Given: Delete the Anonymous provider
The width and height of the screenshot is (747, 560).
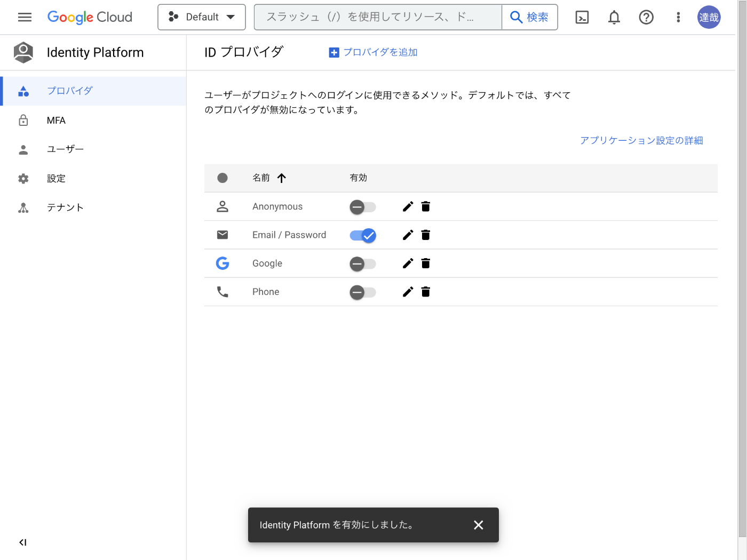Looking at the screenshot, I should tap(426, 206).
